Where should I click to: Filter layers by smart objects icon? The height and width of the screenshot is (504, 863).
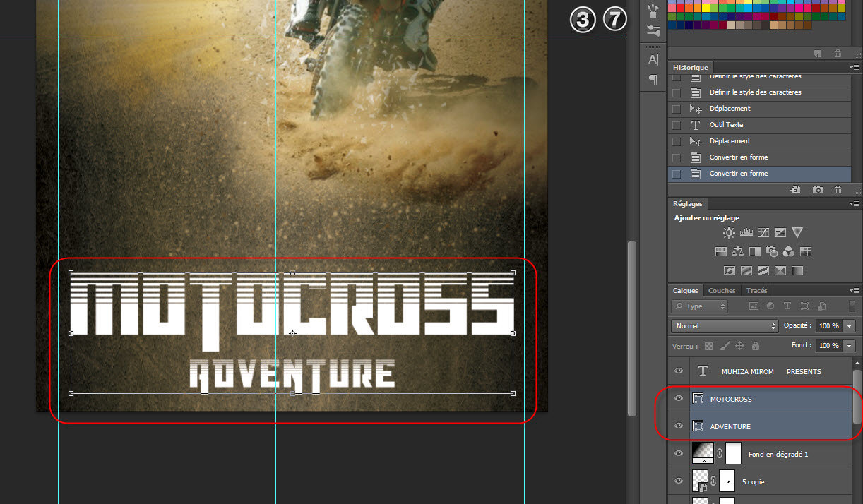(821, 306)
